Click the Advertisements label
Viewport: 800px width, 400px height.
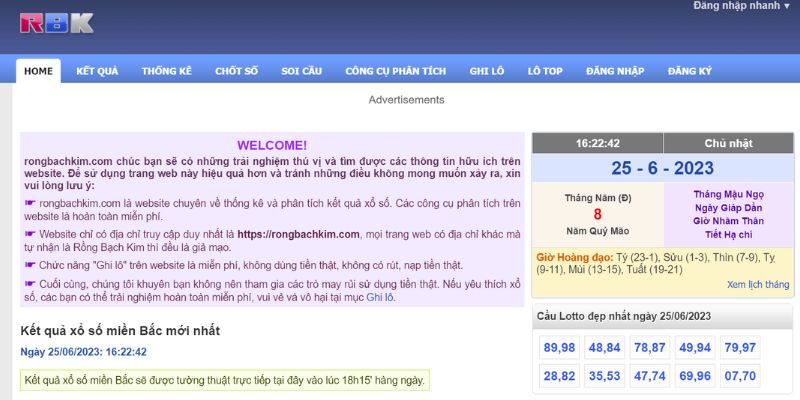[407, 100]
